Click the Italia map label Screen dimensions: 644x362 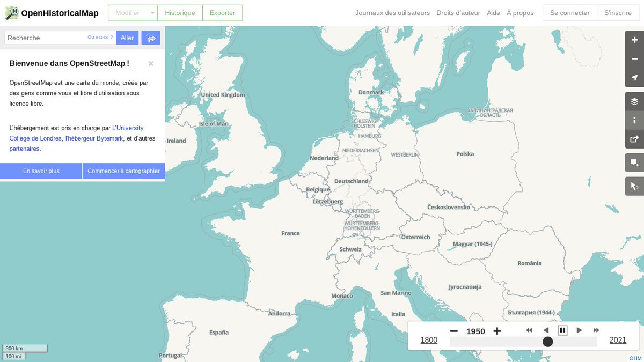click(x=398, y=314)
